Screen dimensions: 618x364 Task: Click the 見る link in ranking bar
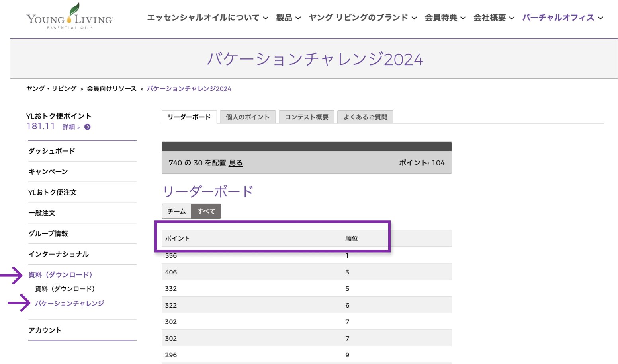[x=235, y=163]
